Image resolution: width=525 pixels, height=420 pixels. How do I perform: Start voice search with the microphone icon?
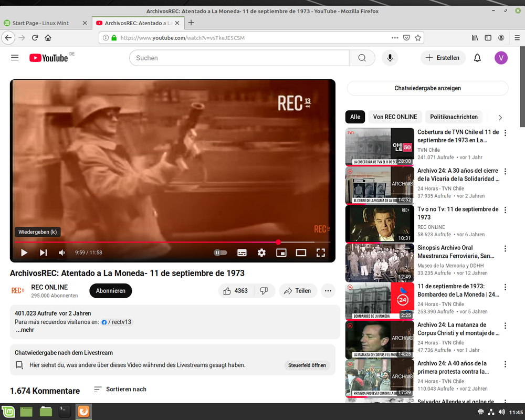pos(390,58)
